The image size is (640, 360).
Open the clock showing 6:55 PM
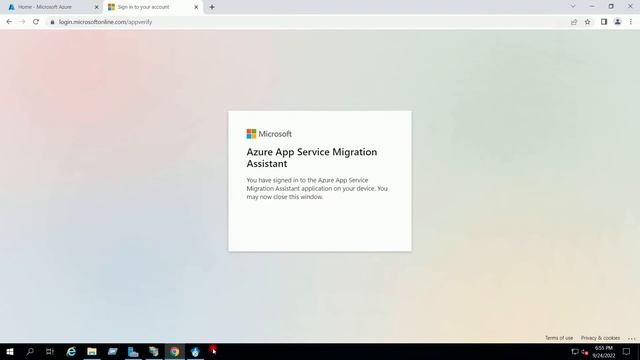click(x=603, y=352)
